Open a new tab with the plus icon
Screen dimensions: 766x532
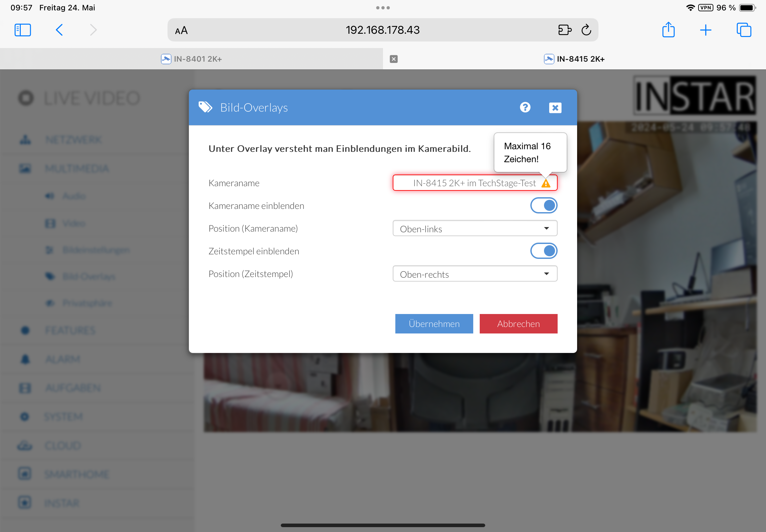tap(705, 30)
